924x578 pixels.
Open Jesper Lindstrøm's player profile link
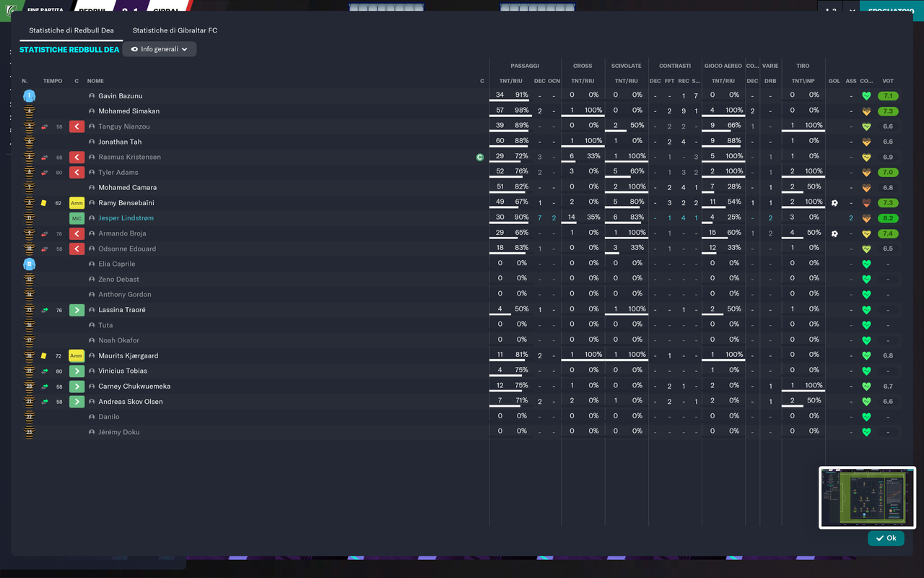click(x=126, y=218)
